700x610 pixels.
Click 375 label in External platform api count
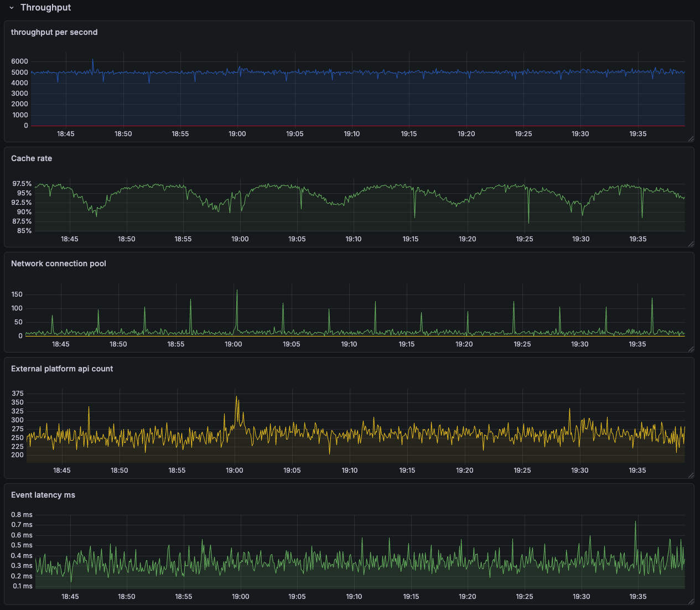click(x=18, y=394)
